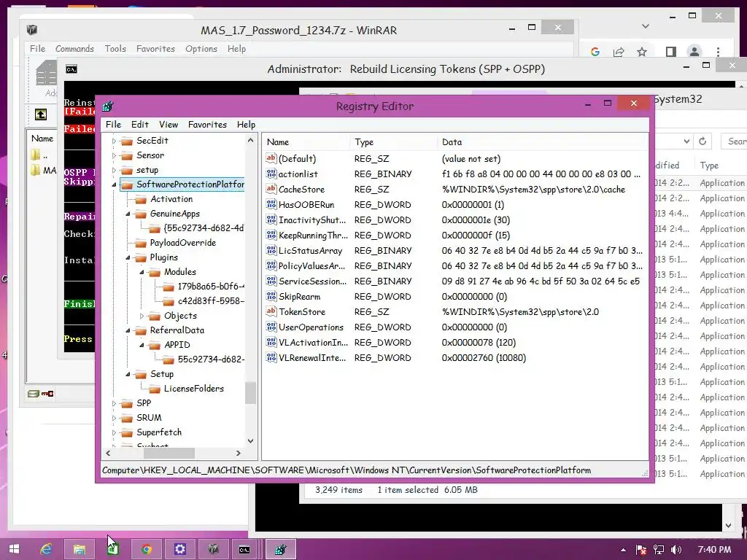747x560 pixels.
Task: Select the (Default) value icon
Action: (271, 158)
